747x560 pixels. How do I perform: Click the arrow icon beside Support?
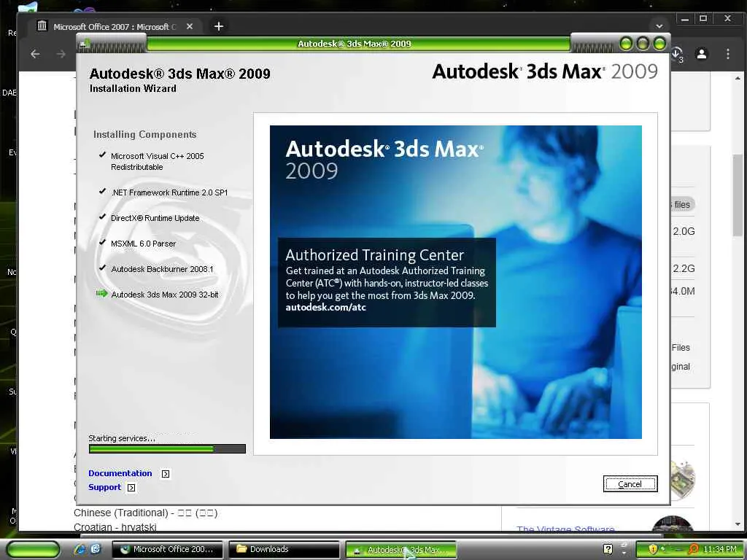[x=131, y=488]
